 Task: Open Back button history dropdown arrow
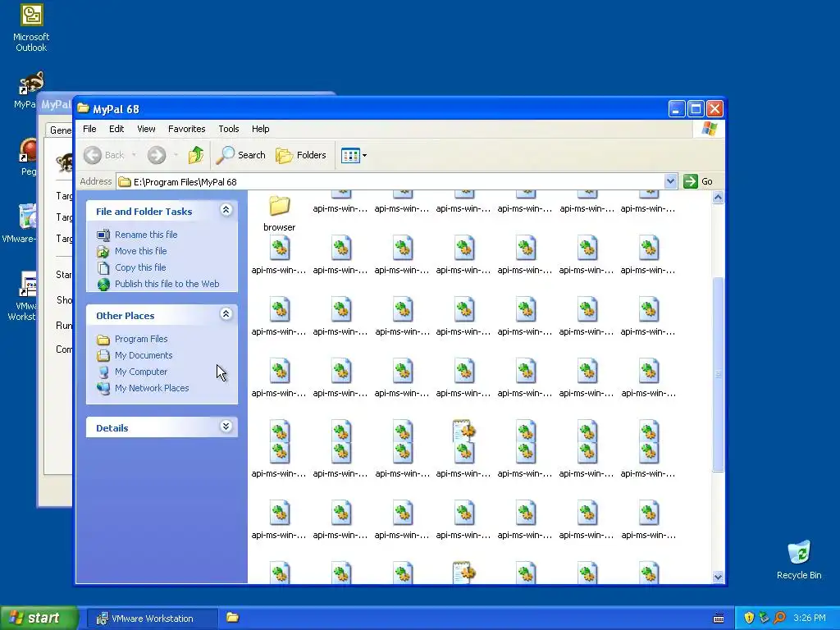pyautogui.click(x=134, y=155)
